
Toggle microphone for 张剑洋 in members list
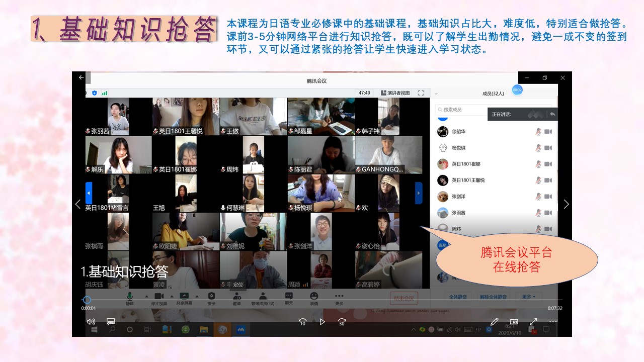(538, 197)
